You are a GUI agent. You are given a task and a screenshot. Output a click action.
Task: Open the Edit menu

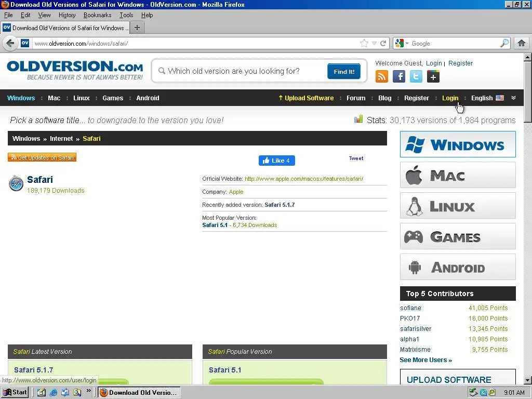(25, 15)
